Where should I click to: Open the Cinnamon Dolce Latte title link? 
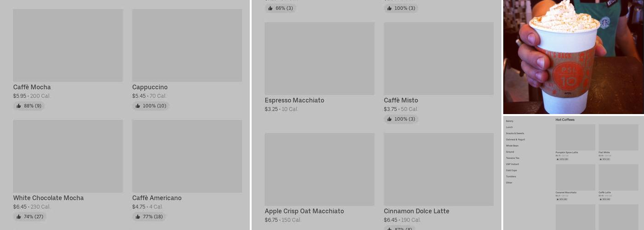[416, 211]
